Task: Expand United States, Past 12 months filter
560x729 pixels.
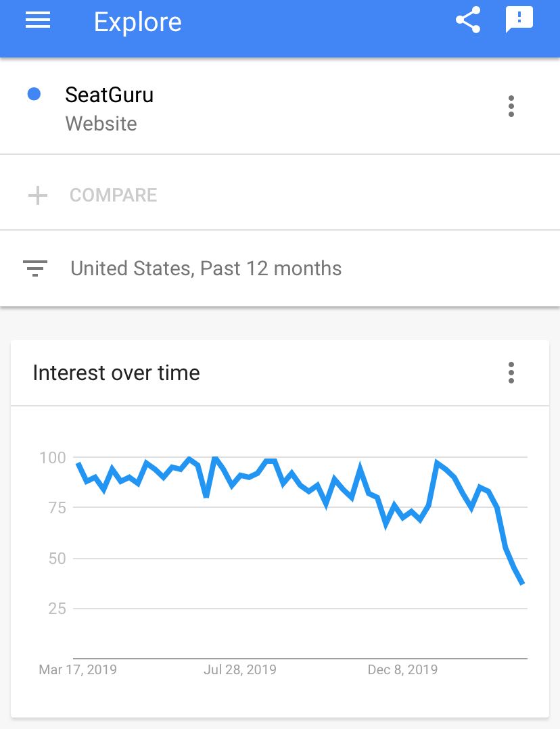Action: (206, 268)
